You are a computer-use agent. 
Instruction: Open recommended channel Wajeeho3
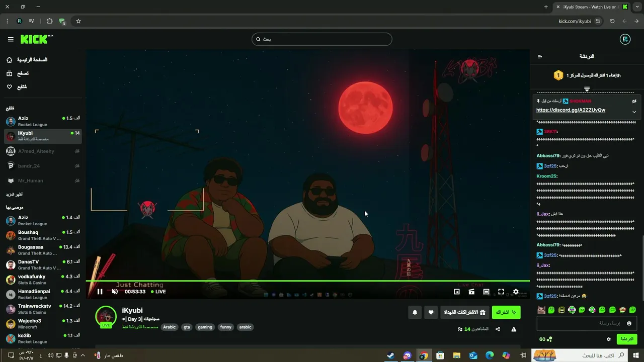pos(43,324)
